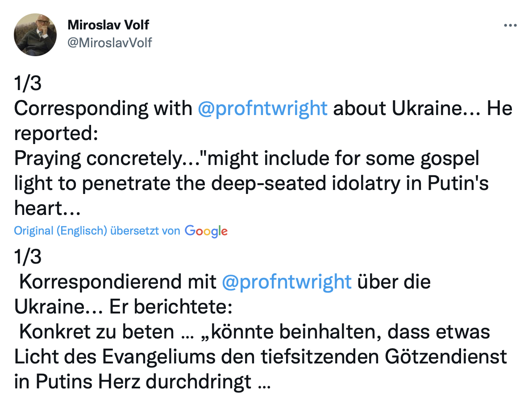Show the Original (Englisch) text link

click(61, 231)
